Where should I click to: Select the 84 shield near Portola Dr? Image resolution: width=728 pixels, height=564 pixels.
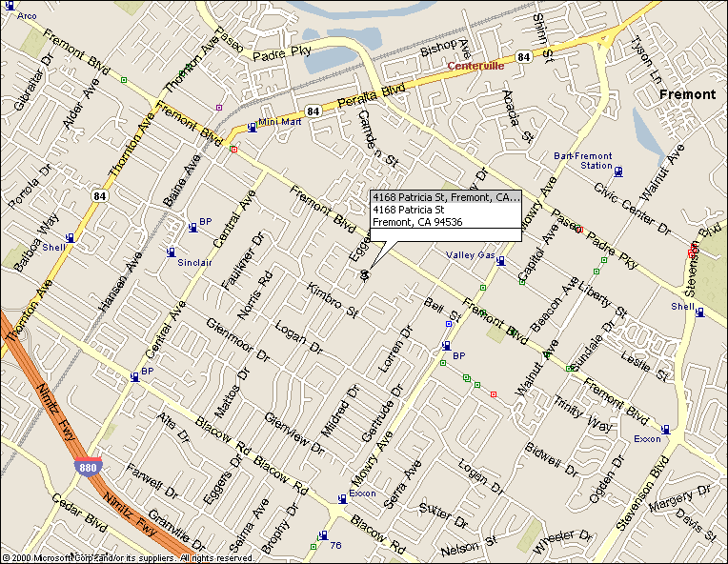click(99, 195)
